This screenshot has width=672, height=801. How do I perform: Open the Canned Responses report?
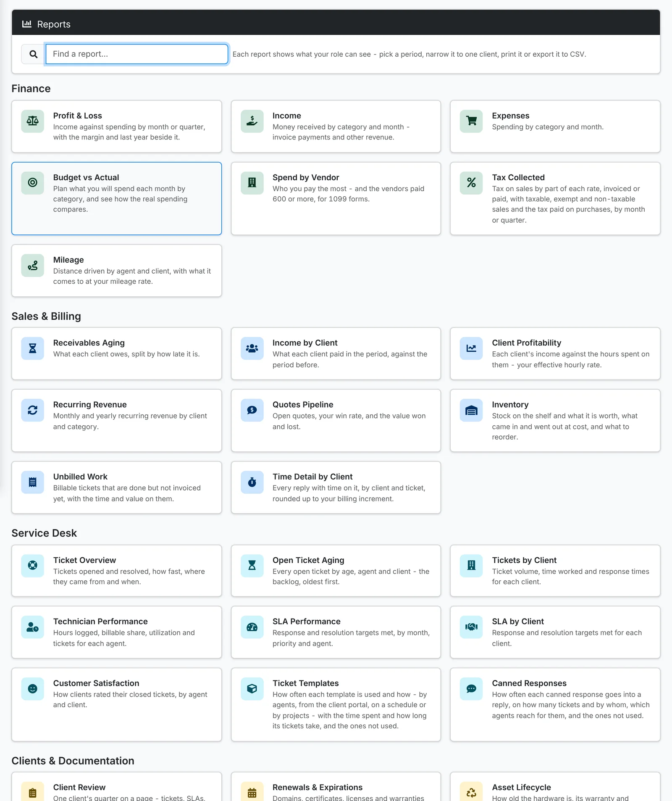tap(555, 705)
